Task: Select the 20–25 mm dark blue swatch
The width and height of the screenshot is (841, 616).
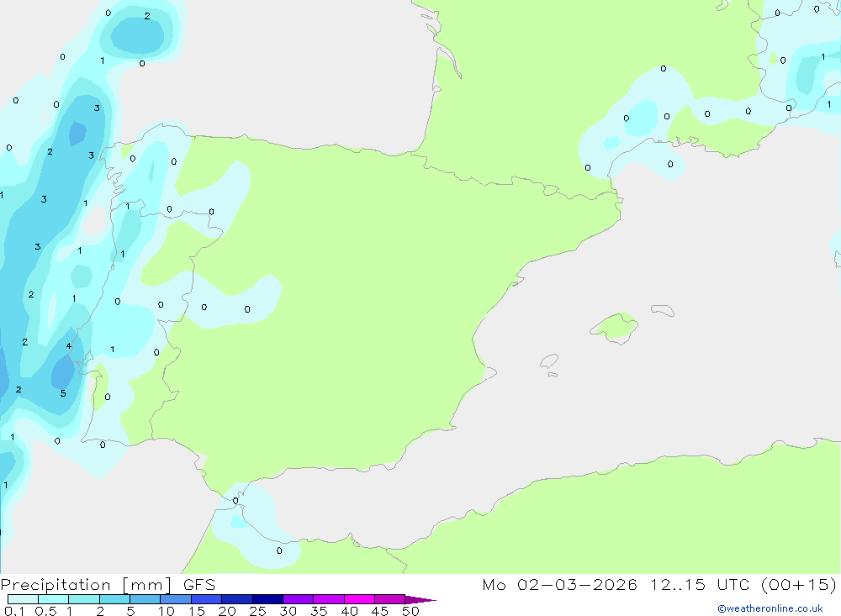Action: click(237, 599)
